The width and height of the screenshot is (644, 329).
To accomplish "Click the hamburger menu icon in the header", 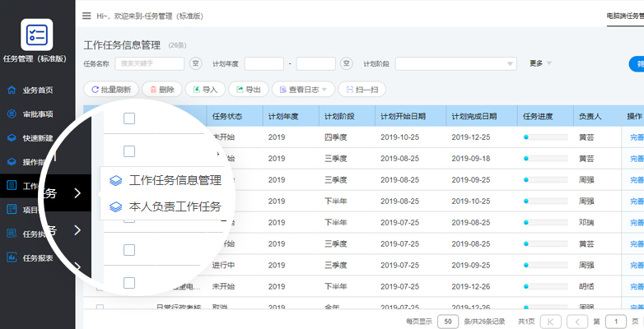I will tap(86, 16).
